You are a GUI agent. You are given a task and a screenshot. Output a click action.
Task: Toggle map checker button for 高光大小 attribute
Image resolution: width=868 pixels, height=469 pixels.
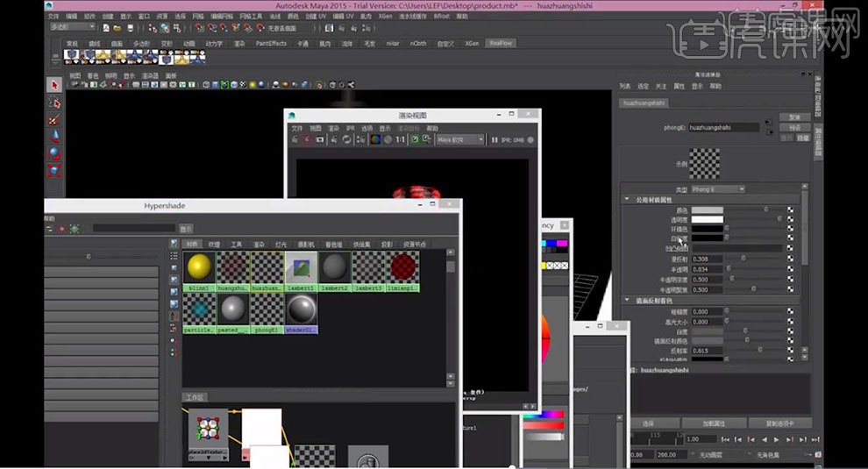(x=790, y=322)
